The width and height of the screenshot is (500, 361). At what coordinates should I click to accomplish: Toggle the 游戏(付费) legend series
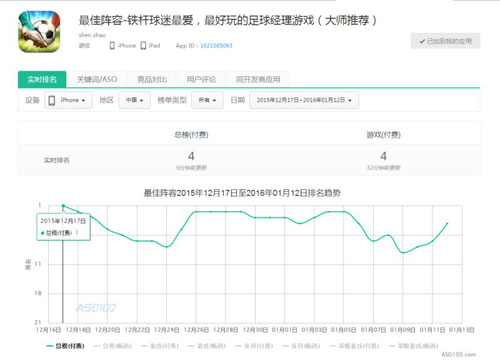(160, 346)
